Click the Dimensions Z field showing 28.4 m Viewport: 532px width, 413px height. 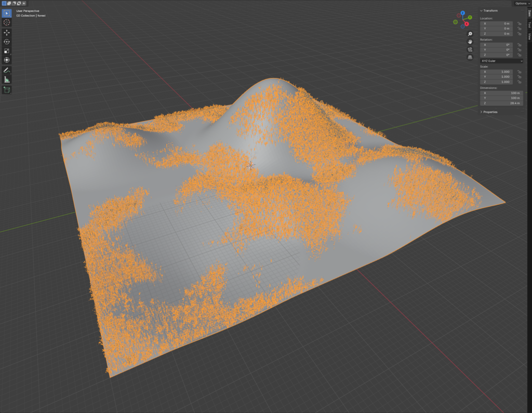click(x=501, y=103)
